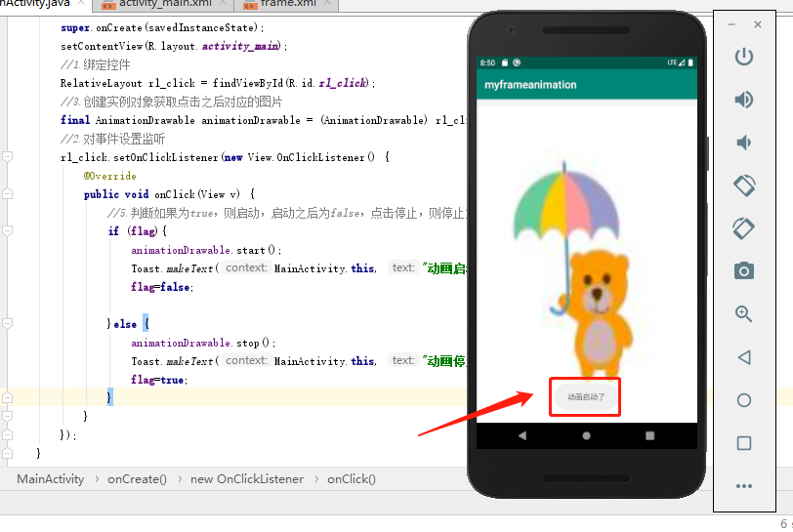Screen dimensions: 793x532
Task: Tap Home button in phone navigation bar
Action: 586,435
